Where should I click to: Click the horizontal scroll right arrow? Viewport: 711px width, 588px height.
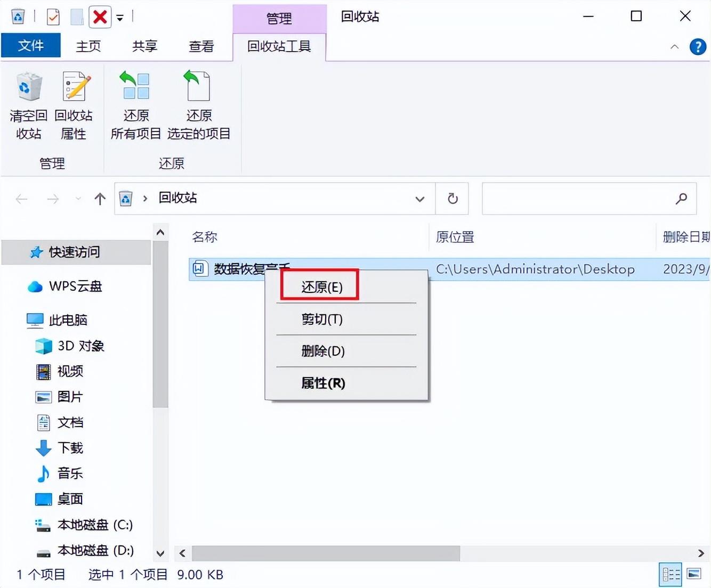[701, 553]
